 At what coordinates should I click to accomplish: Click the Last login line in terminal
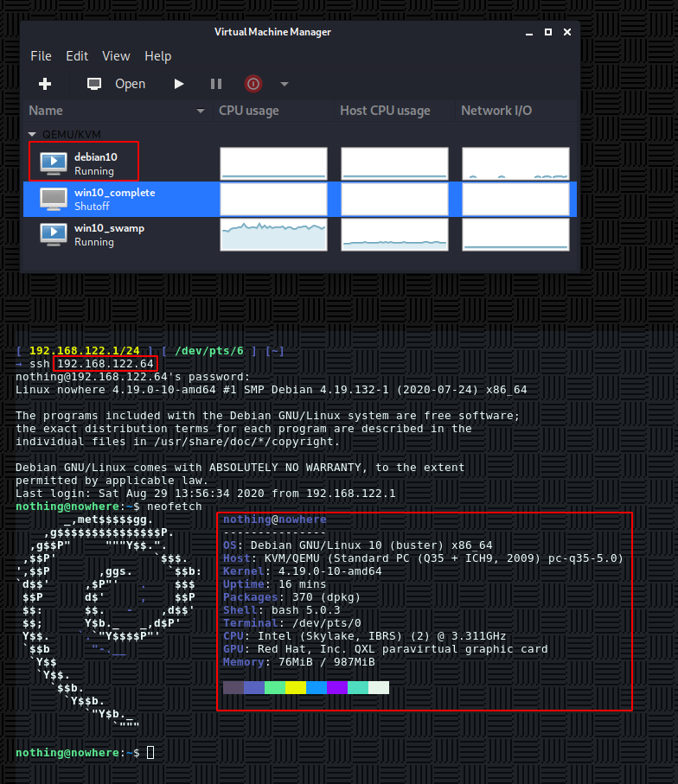pyautogui.click(x=206, y=494)
